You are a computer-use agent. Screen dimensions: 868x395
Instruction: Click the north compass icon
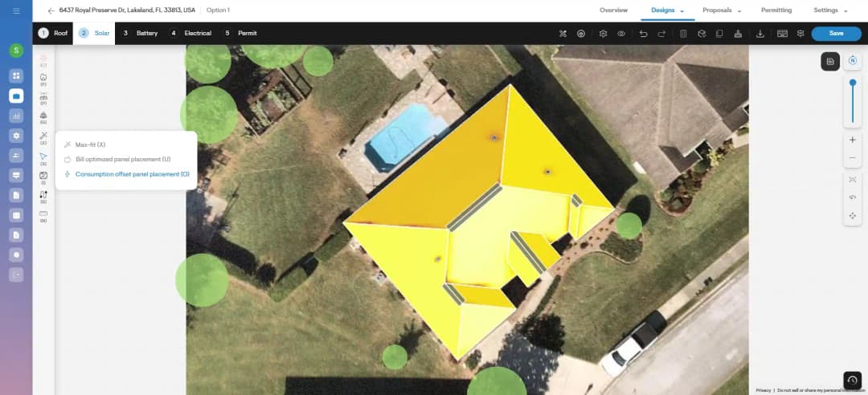click(852, 61)
